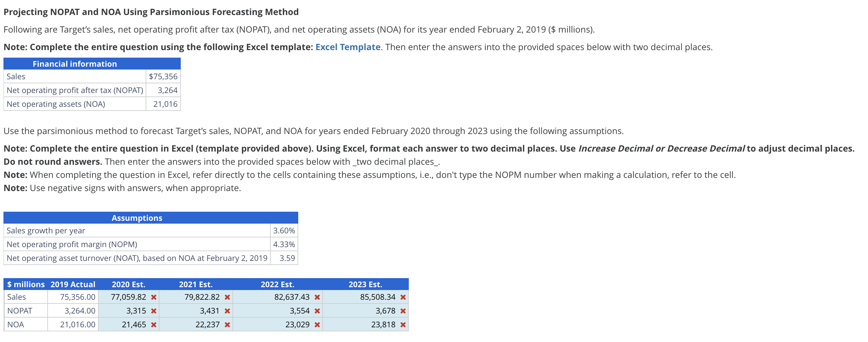This screenshot has height=342, width=868.
Task: Click the error icon next to 2023 NOA
Action: tap(403, 325)
